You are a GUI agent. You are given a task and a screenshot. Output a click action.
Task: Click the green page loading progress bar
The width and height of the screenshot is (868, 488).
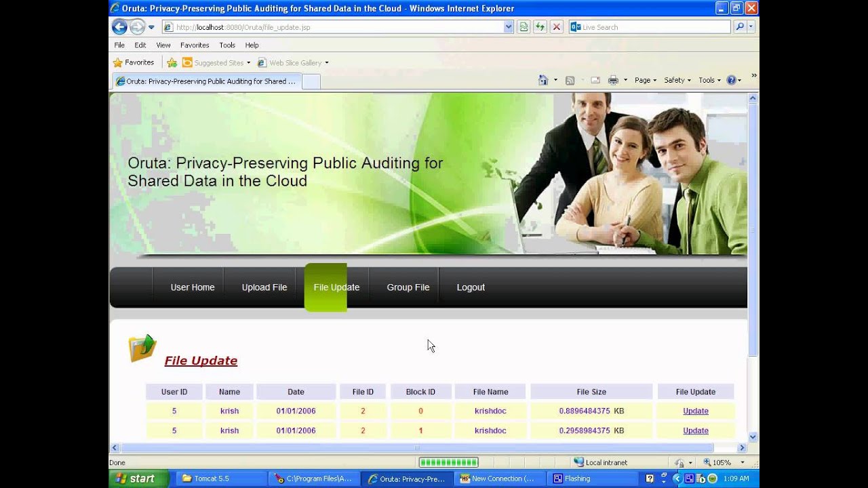448,462
